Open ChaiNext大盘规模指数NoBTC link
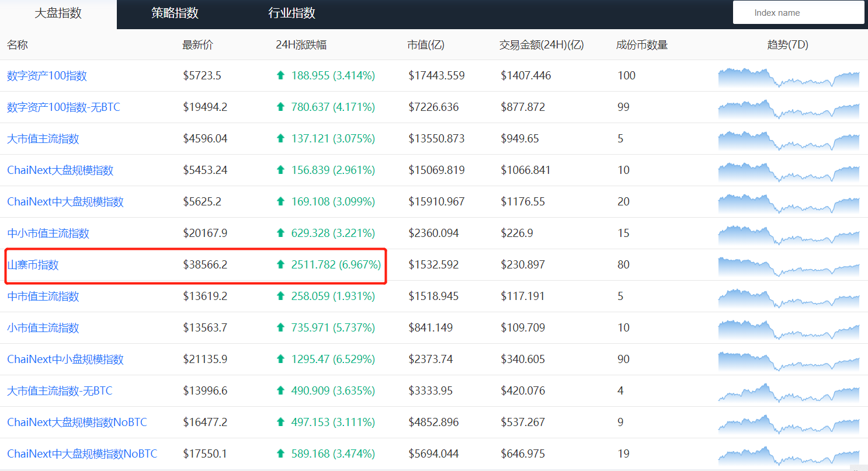Viewport: 868px width, 471px height. coord(77,423)
